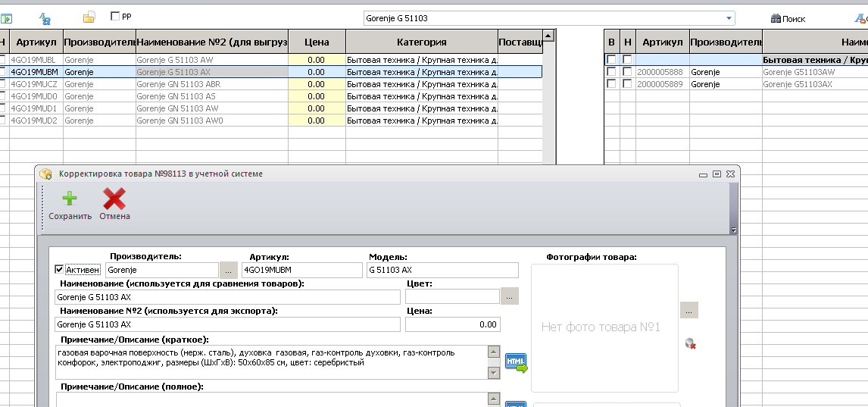Browse for product photo №1 ellipsis button
The image size is (868, 407).
[x=689, y=310]
